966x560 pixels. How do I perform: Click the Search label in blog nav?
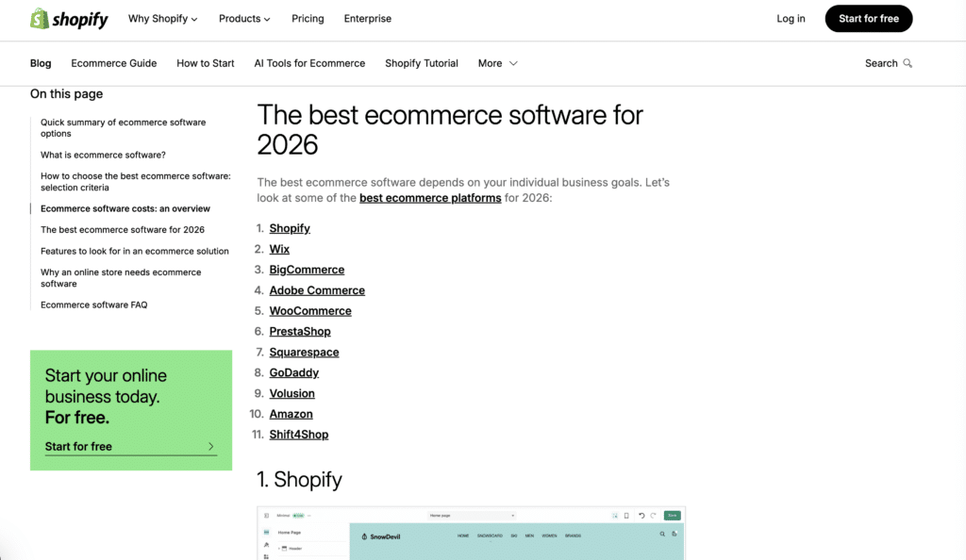(881, 63)
